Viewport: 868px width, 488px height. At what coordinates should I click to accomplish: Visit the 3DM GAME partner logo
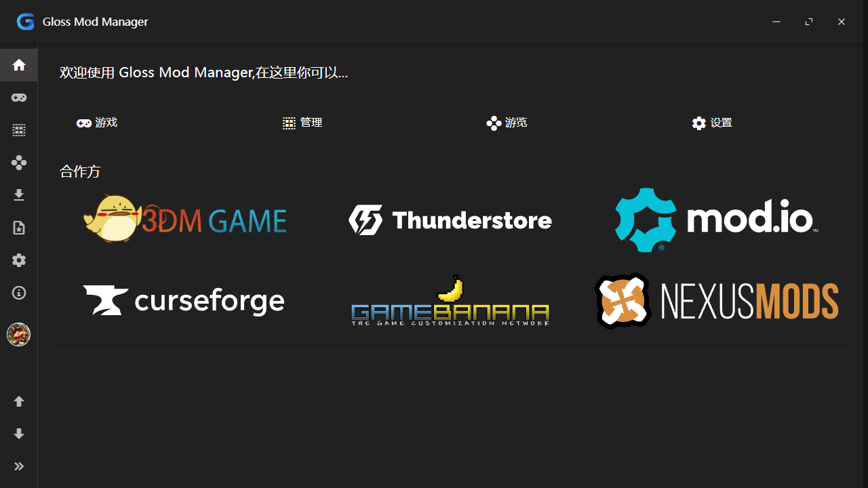click(x=185, y=219)
